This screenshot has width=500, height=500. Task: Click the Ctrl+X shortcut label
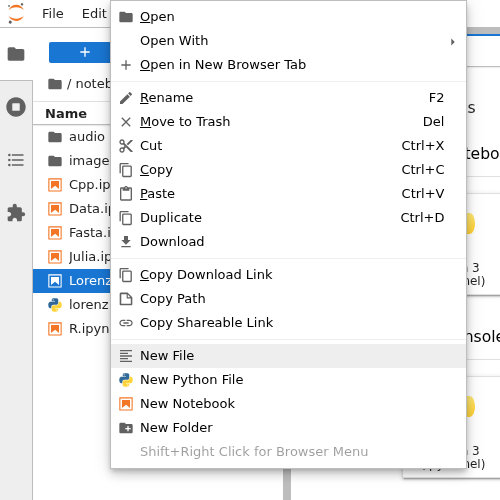click(423, 146)
